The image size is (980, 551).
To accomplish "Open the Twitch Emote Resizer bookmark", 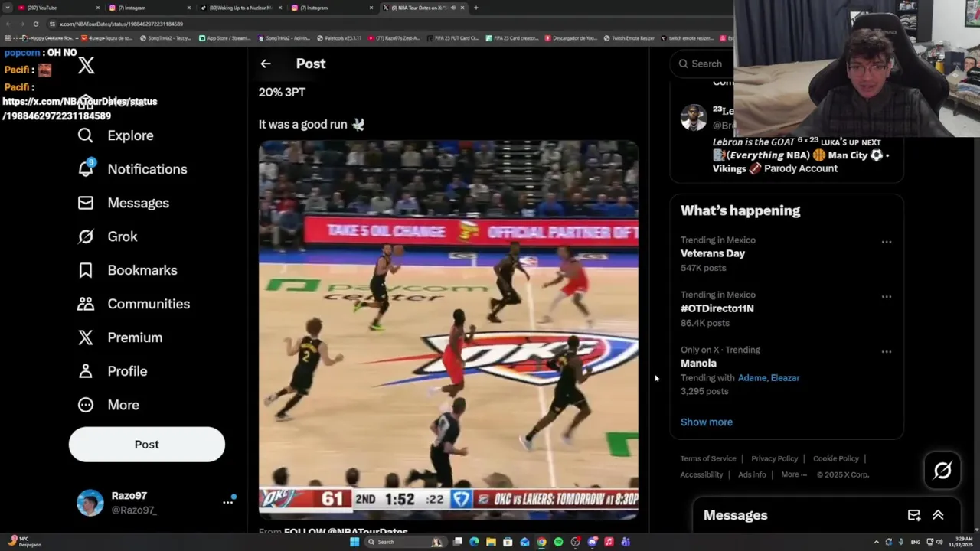I will [x=629, y=38].
